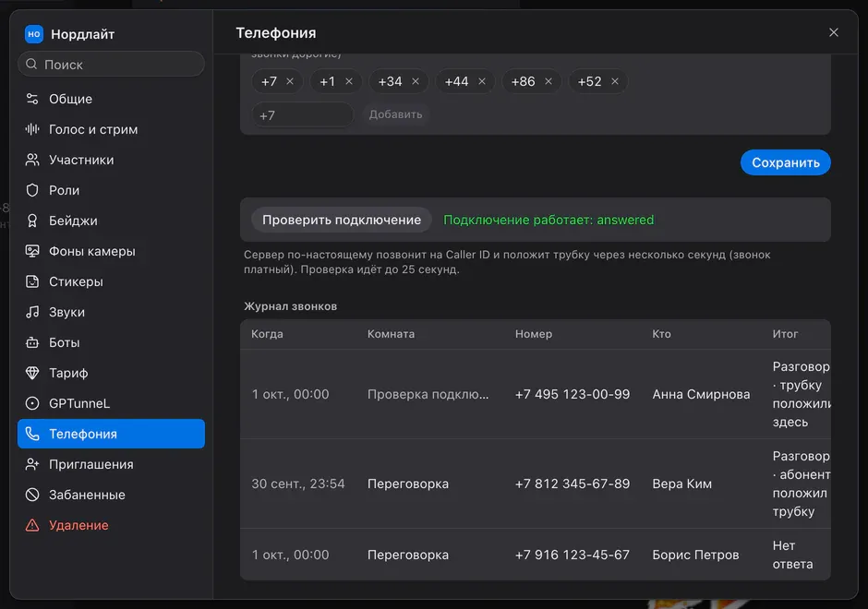
Task: Click the Добавить button for prefixes
Action: 395,114
